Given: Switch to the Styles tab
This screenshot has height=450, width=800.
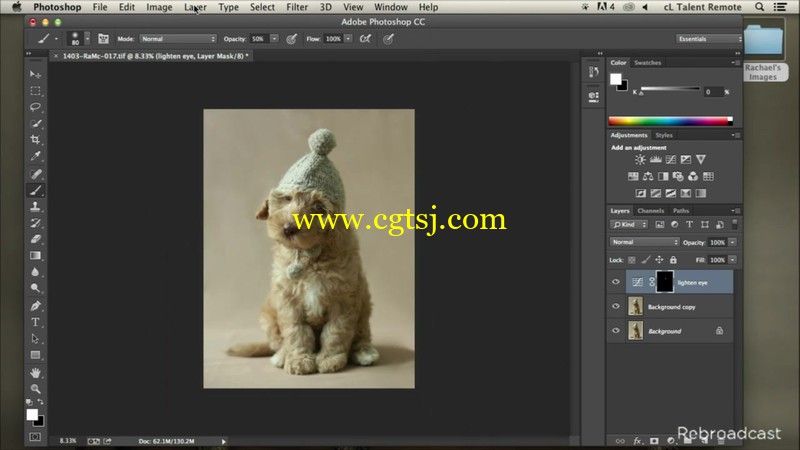Looking at the screenshot, I should point(664,135).
